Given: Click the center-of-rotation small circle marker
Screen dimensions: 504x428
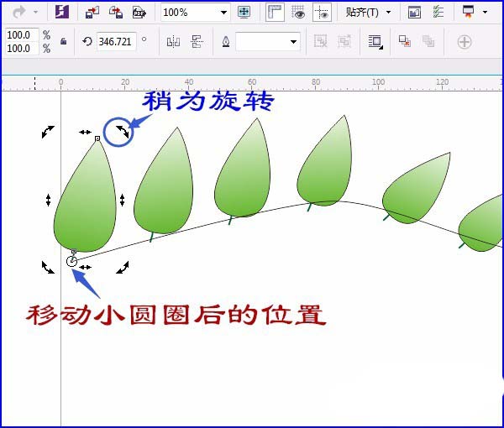Looking at the screenshot, I should coord(71,261).
